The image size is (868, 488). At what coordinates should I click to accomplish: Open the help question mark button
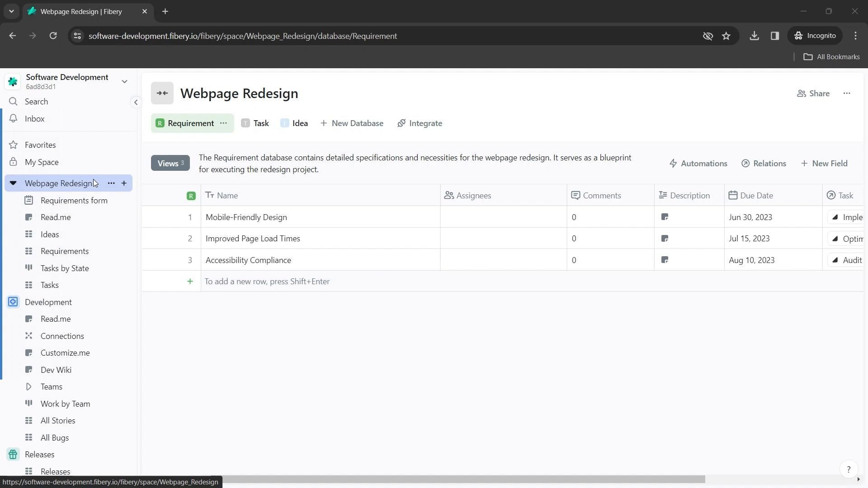[849, 469]
